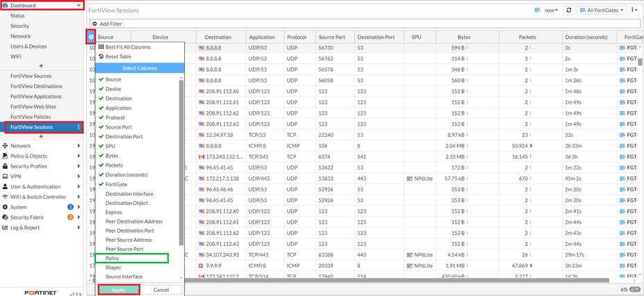Viewport: 644px width, 296px height.
Task: Click the Fortinet logo at bottom left
Action: coord(41,293)
